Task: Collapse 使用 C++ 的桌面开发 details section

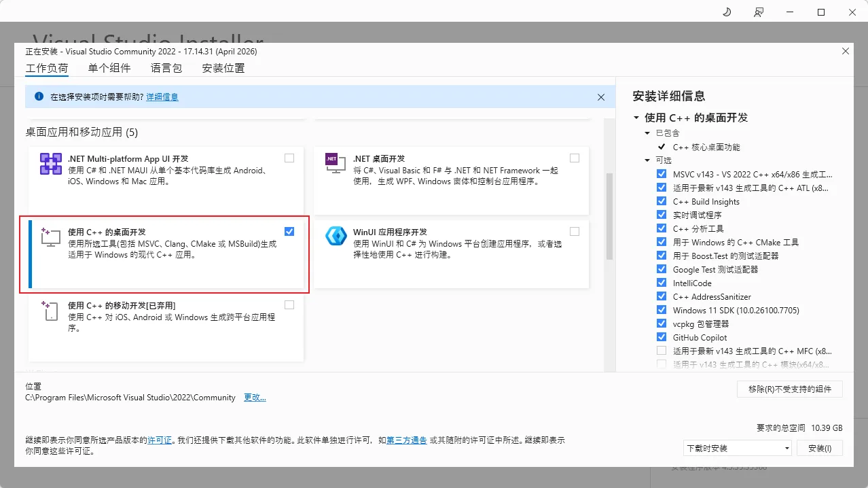Action: (636, 118)
